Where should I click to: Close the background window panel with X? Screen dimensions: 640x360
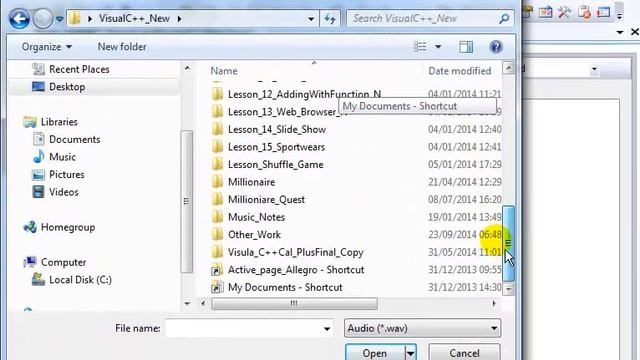pyautogui.click(x=635, y=32)
